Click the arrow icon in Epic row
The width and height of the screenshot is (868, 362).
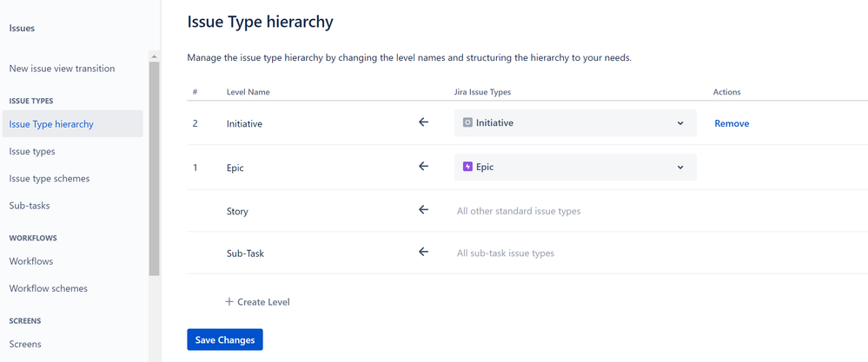click(423, 166)
